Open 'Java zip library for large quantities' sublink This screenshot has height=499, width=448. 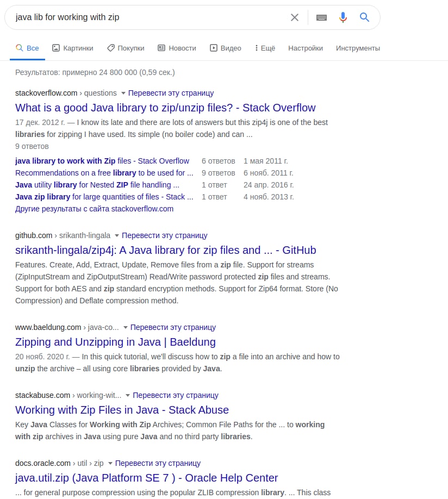[104, 197]
